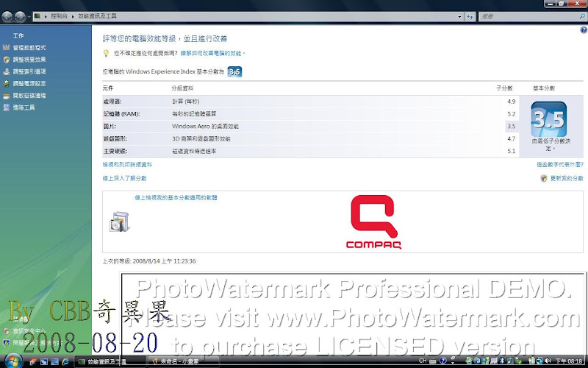Image resolution: width=588 pixels, height=368 pixels.
Task: Click the large 3.5 base score badge
Action: [x=548, y=119]
